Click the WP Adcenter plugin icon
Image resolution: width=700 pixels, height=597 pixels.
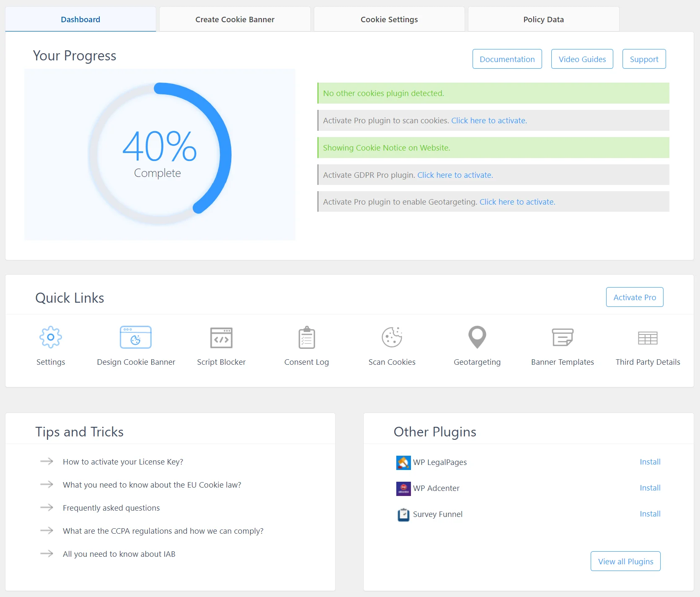click(403, 488)
